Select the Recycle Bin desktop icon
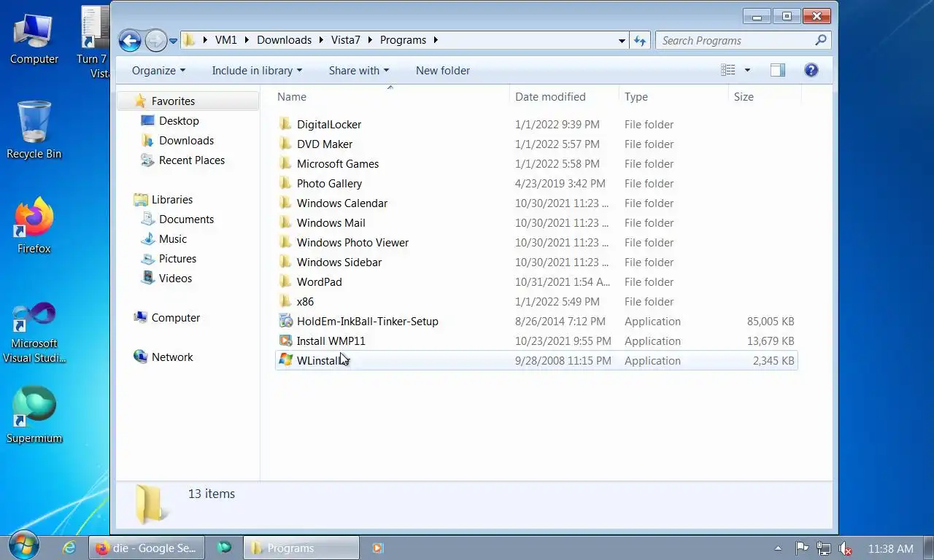 (34, 131)
